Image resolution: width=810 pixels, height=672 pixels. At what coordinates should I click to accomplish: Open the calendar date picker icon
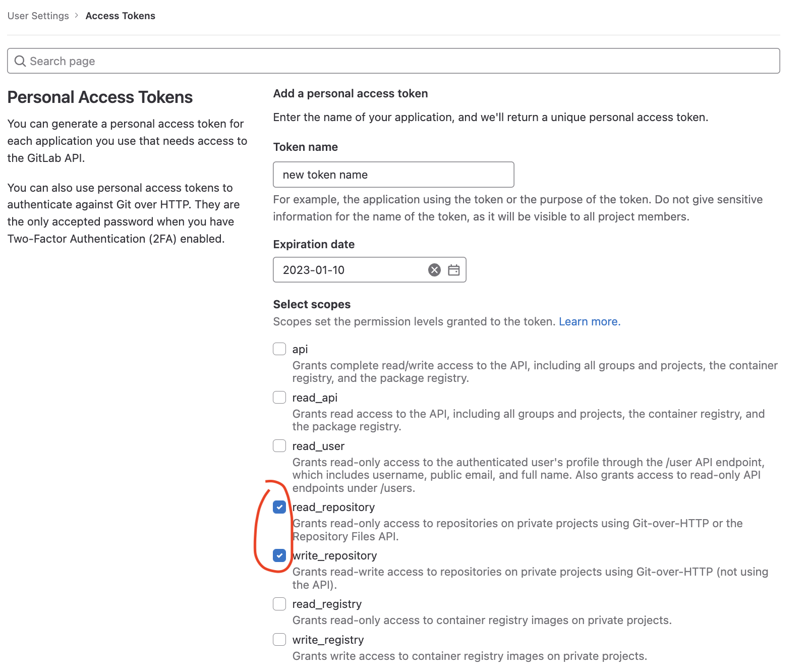(454, 270)
